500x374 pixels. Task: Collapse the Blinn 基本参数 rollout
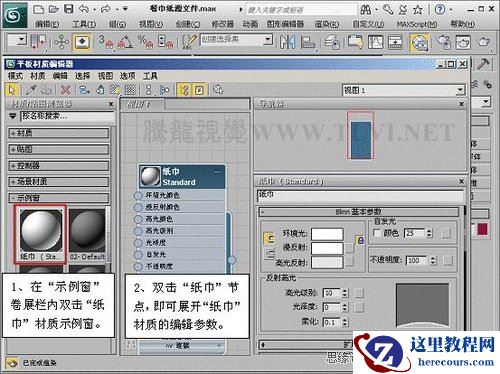[x=359, y=212]
